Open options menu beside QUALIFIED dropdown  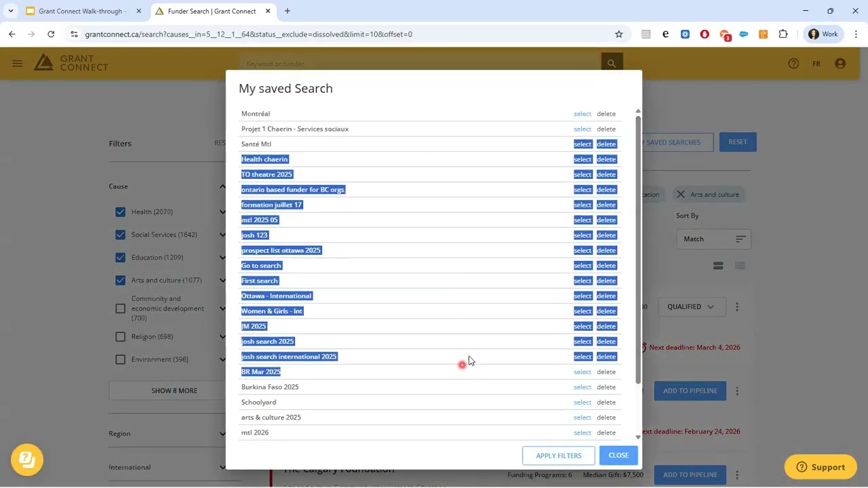(x=737, y=307)
